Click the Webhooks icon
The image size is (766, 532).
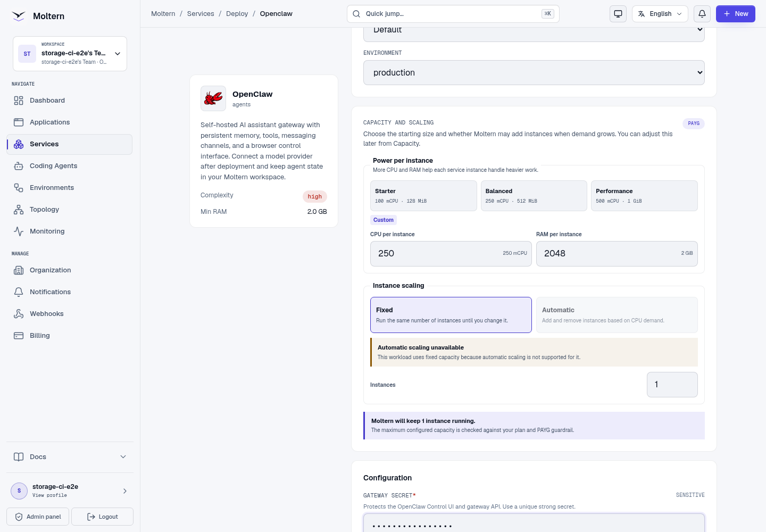[x=19, y=314]
